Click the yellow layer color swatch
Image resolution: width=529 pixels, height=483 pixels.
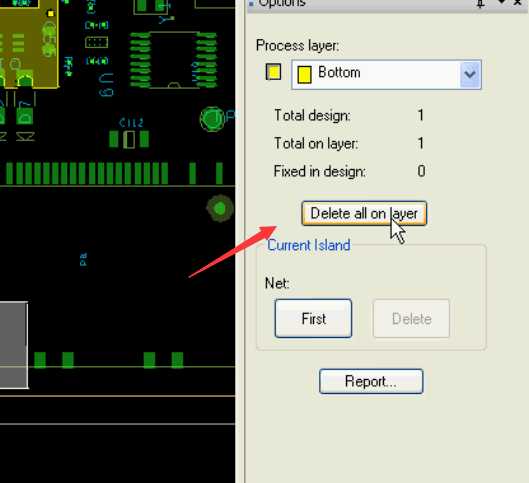point(273,72)
